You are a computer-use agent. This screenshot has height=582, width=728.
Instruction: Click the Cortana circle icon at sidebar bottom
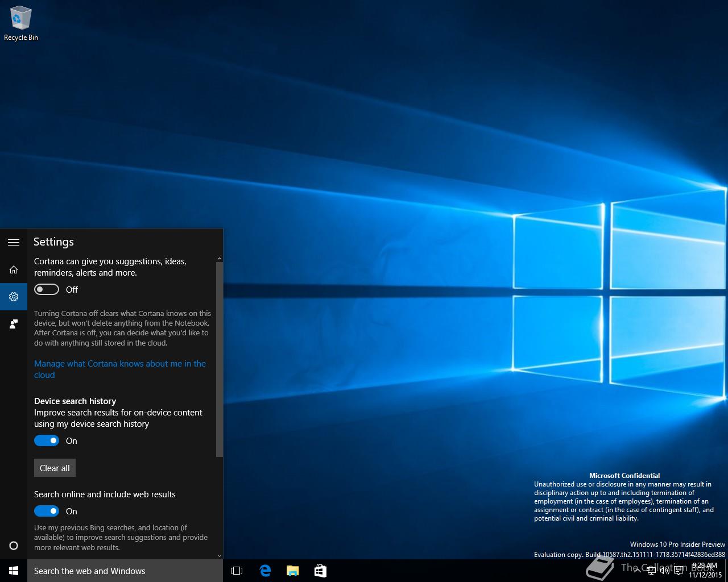pyautogui.click(x=14, y=546)
